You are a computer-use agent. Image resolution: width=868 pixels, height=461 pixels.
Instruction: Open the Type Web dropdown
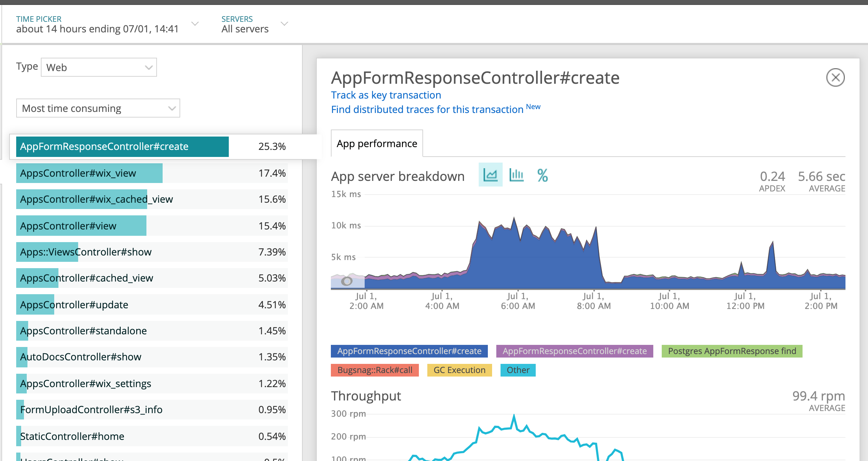[99, 67]
